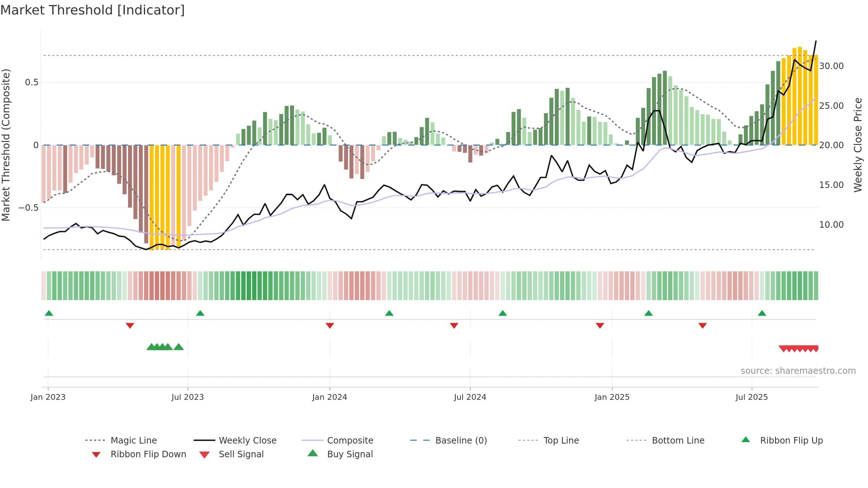
Task: Select the ribbon flip up marker after Jul 2023
Action: click(x=200, y=313)
